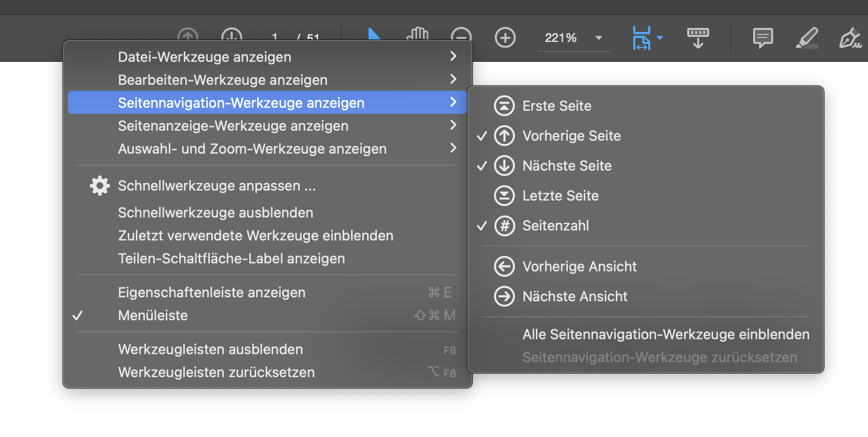Choose Zuletzt verwendete Werkzeuge einblenden
Viewport: 868px width, 437px height.
tap(267, 235)
